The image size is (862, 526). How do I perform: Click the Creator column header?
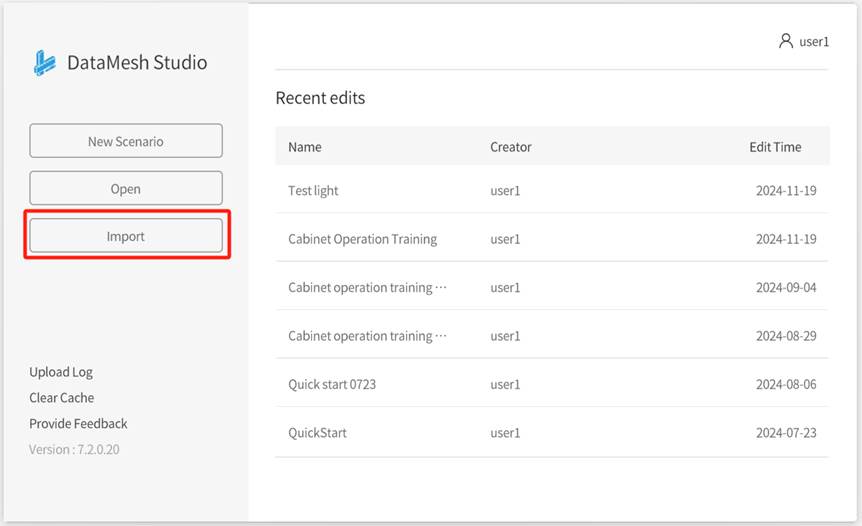[511, 147]
